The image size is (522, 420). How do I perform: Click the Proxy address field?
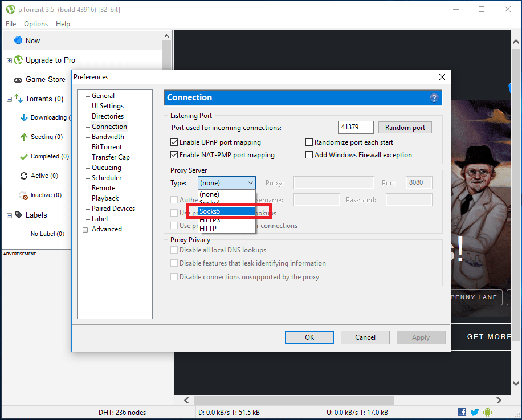[x=333, y=183]
